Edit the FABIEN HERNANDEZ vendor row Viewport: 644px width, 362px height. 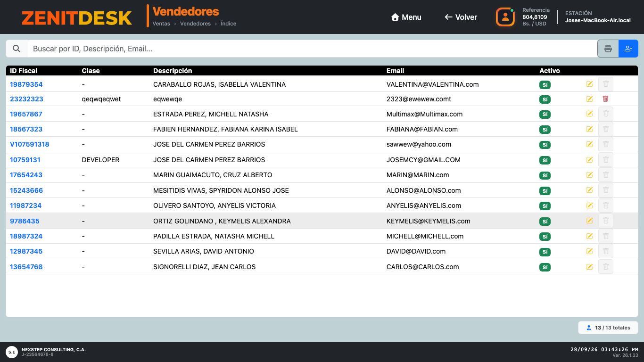coord(589,129)
